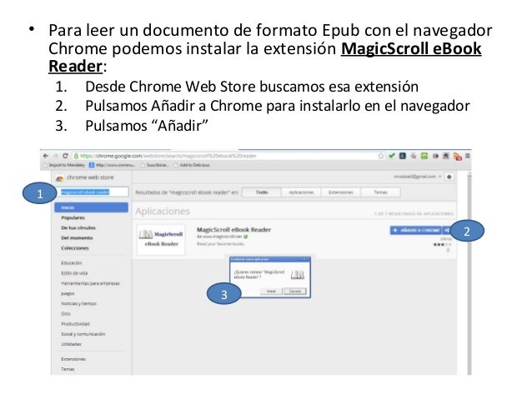
Task: Select De tus círculos in the sidebar
Action: tap(78, 227)
